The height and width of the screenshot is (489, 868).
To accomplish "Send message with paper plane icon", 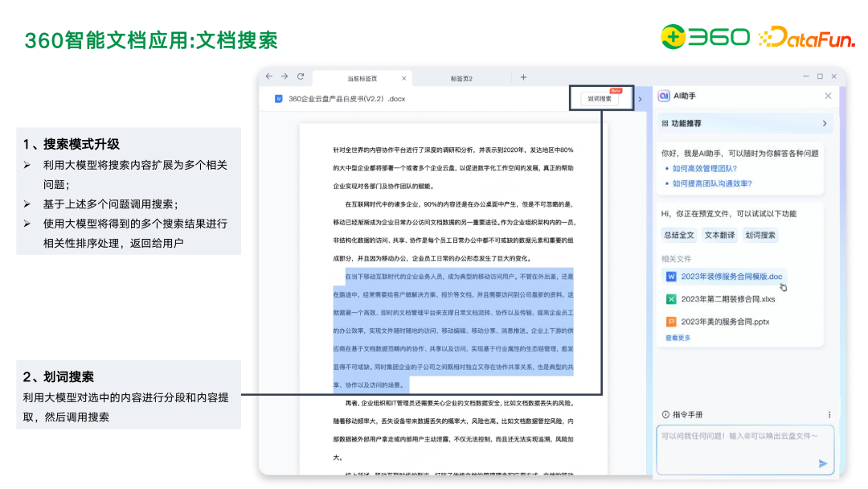I will tap(823, 463).
